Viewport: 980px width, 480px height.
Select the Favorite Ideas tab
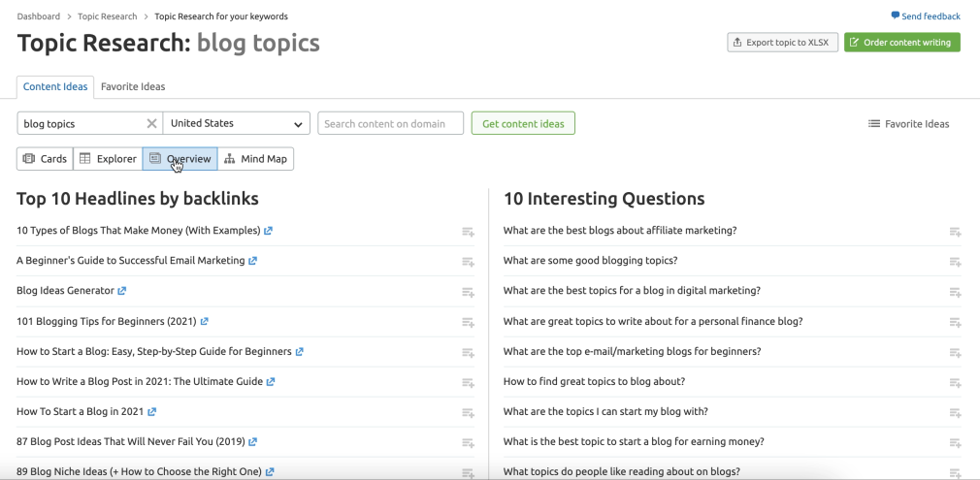point(133,87)
